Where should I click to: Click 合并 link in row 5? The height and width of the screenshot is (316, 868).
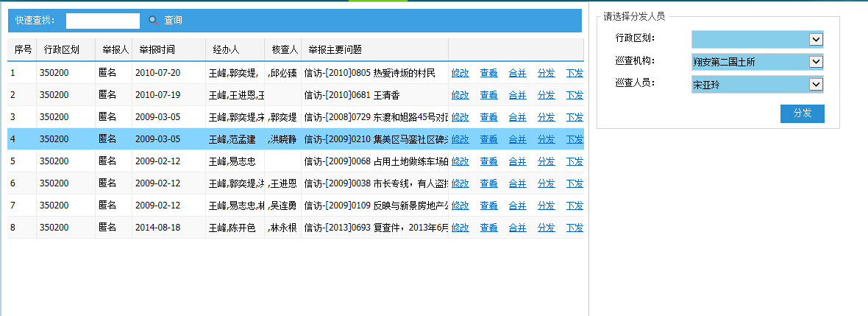[518, 161]
